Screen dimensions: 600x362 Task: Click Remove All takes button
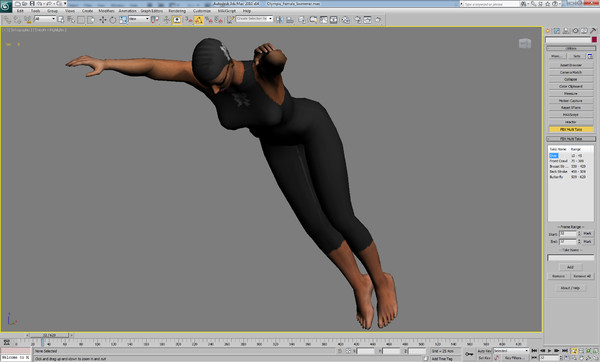pyautogui.click(x=582, y=276)
